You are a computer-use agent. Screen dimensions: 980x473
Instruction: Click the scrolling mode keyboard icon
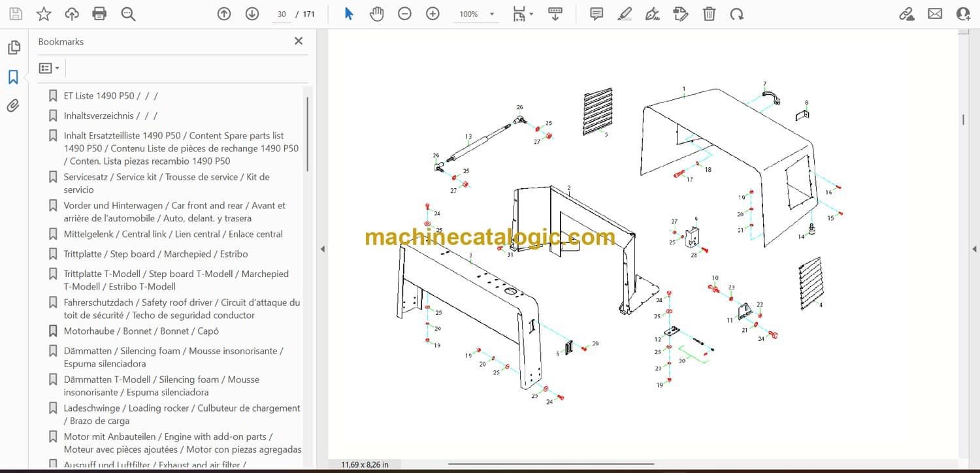[x=555, y=14]
